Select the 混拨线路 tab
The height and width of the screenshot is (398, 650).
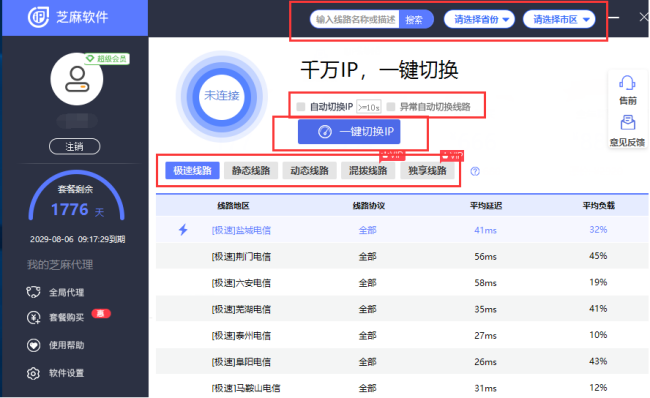368,170
